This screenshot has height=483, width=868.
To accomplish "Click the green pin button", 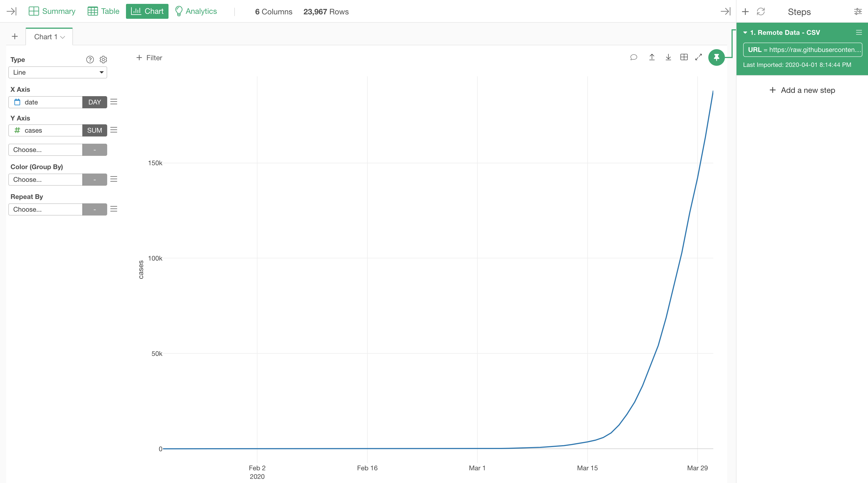I will coord(716,57).
